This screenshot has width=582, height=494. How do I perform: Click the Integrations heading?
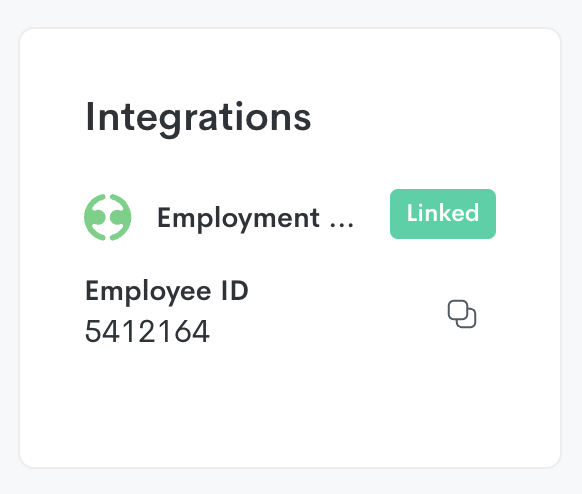[x=198, y=118]
